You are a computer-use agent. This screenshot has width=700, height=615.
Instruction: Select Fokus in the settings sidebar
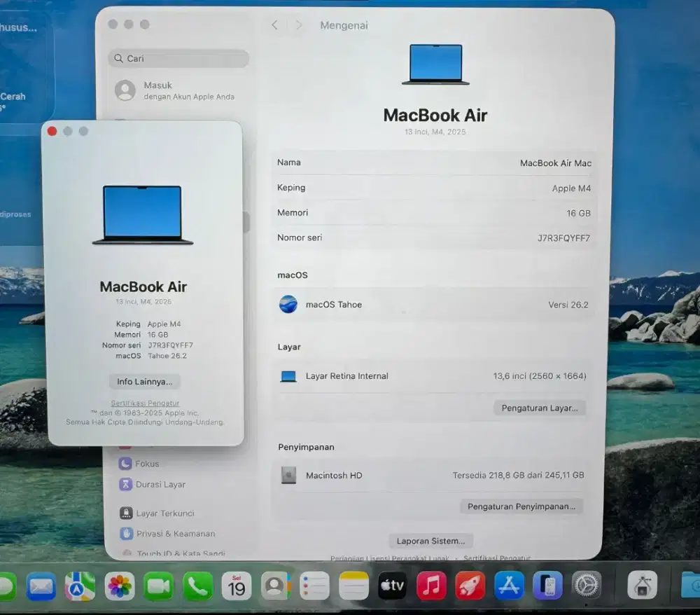pyautogui.click(x=139, y=464)
